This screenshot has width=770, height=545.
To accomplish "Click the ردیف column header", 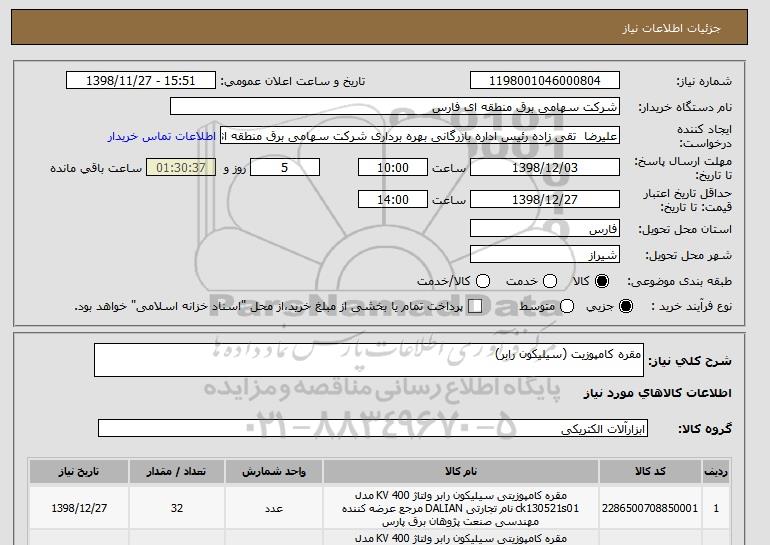I will tap(716, 471).
